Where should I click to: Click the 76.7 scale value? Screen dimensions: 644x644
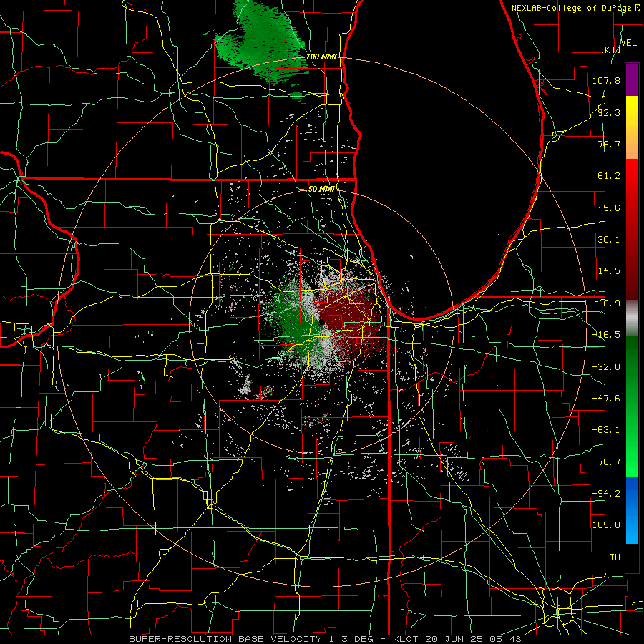(609, 144)
